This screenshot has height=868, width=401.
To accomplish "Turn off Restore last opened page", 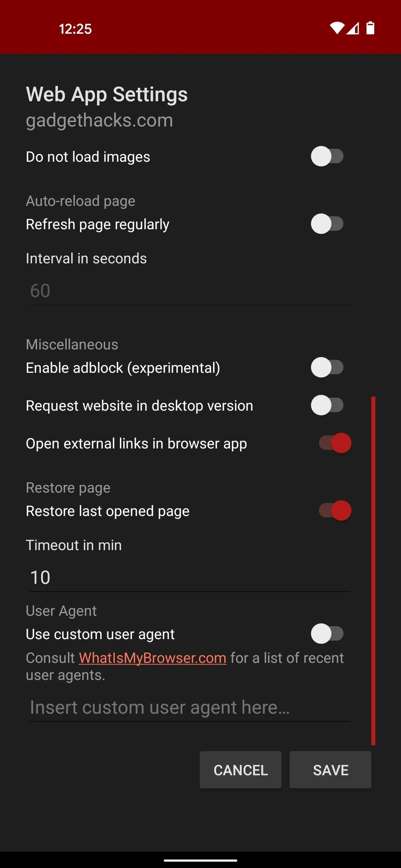I will tap(335, 511).
